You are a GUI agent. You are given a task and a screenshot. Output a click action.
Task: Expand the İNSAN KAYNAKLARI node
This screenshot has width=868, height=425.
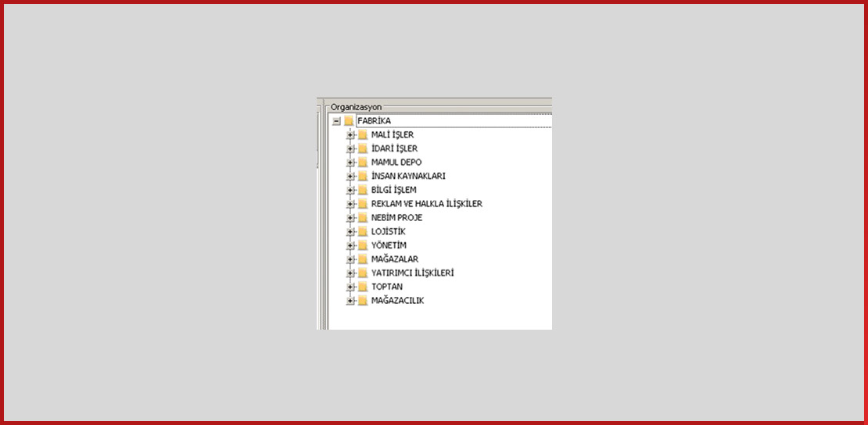tap(350, 176)
